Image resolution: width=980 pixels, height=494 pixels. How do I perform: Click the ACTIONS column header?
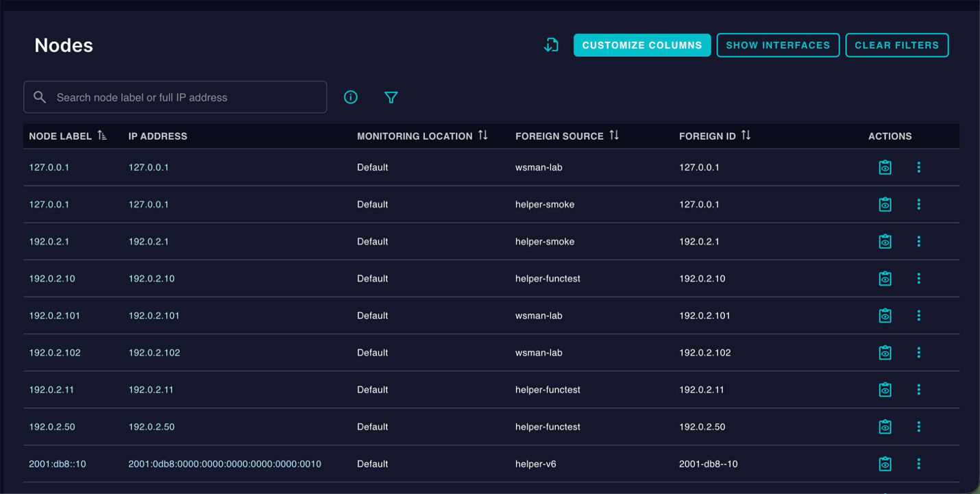pyautogui.click(x=890, y=136)
